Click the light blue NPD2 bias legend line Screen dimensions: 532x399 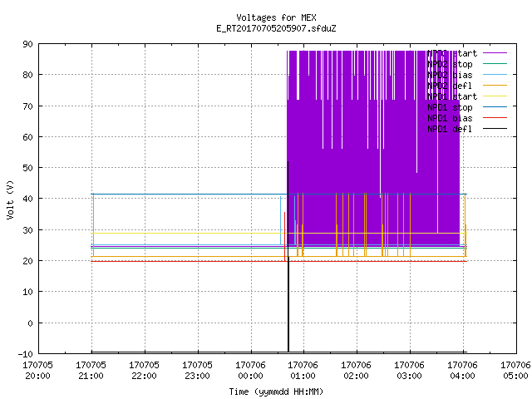coord(495,75)
